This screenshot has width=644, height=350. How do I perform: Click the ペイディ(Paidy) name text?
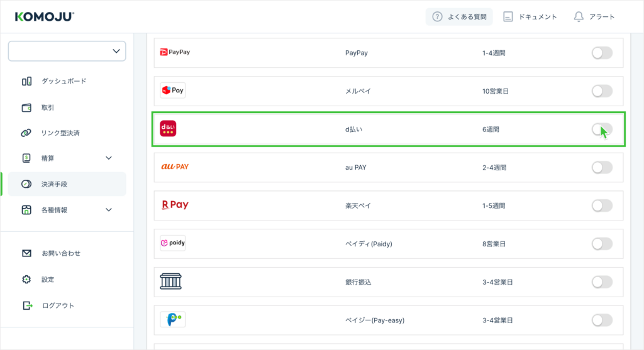point(369,244)
